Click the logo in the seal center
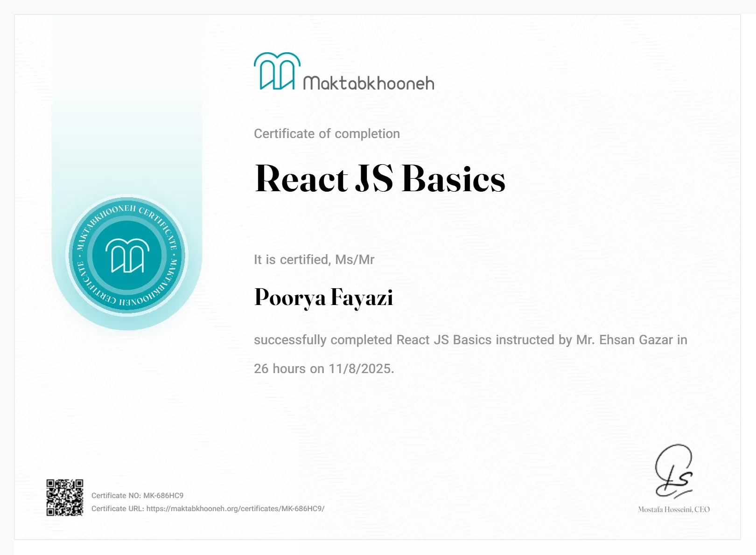Viewport: 756px width, 555px height. [x=127, y=256]
